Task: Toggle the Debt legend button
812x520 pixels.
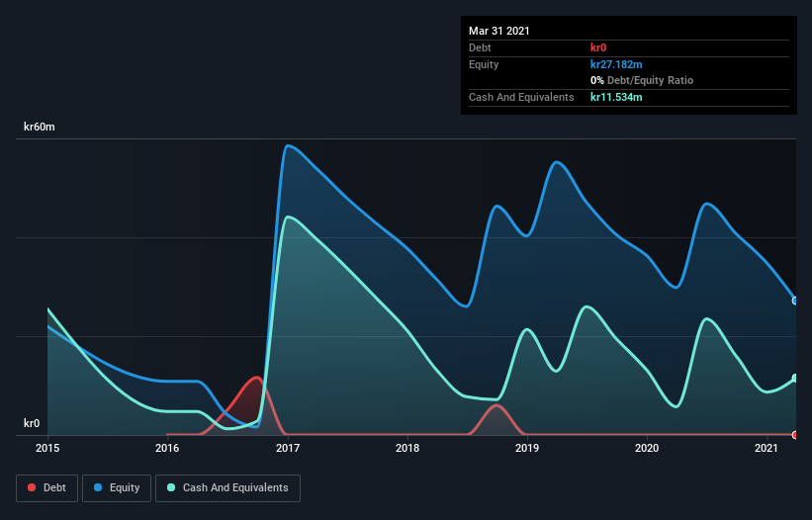Action: (47, 488)
